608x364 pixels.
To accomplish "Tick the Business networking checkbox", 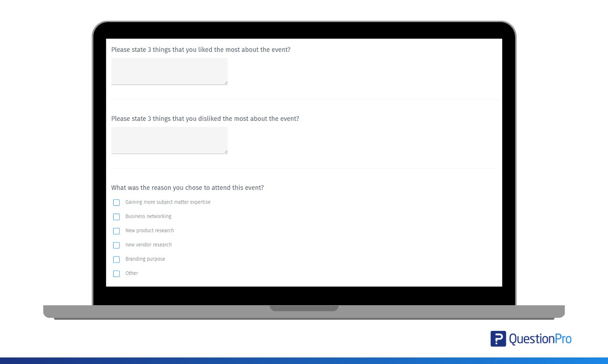I will point(116,217).
